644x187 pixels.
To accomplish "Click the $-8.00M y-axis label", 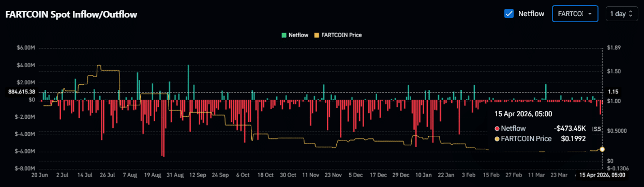I will pyautogui.click(x=25, y=168).
